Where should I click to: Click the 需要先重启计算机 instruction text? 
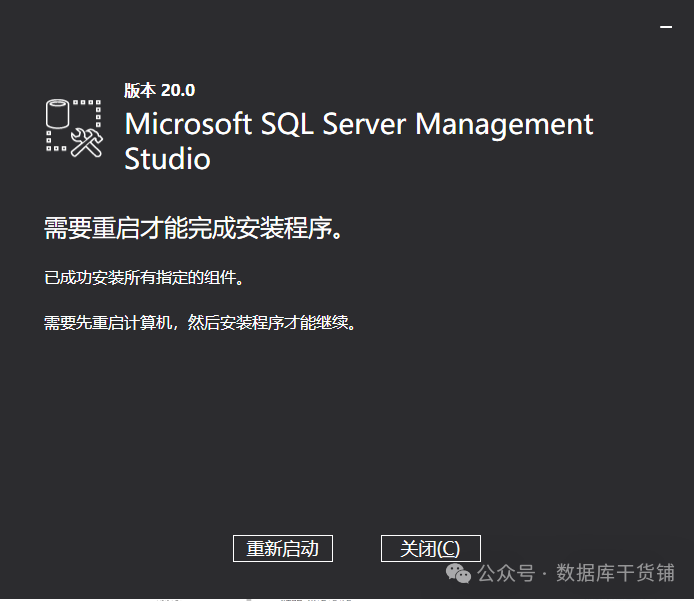(200, 323)
